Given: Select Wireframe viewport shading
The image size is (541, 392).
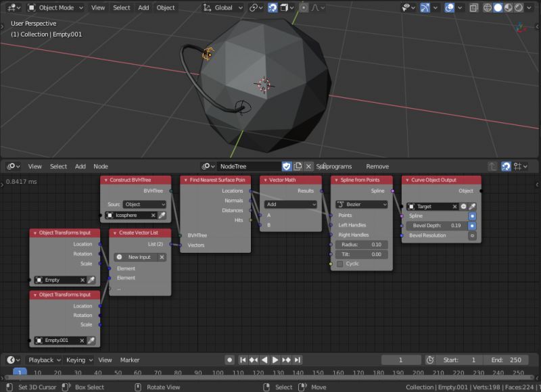Looking at the screenshot, I should [488, 7].
